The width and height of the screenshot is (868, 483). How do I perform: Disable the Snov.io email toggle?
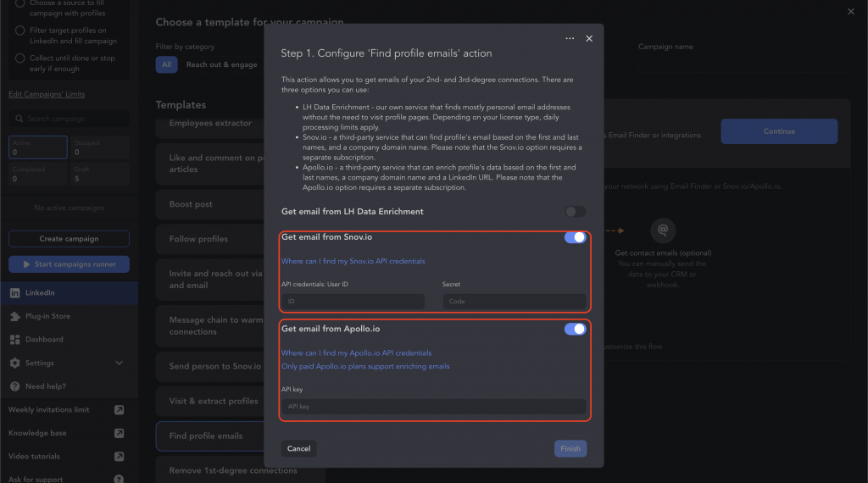tap(575, 237)
